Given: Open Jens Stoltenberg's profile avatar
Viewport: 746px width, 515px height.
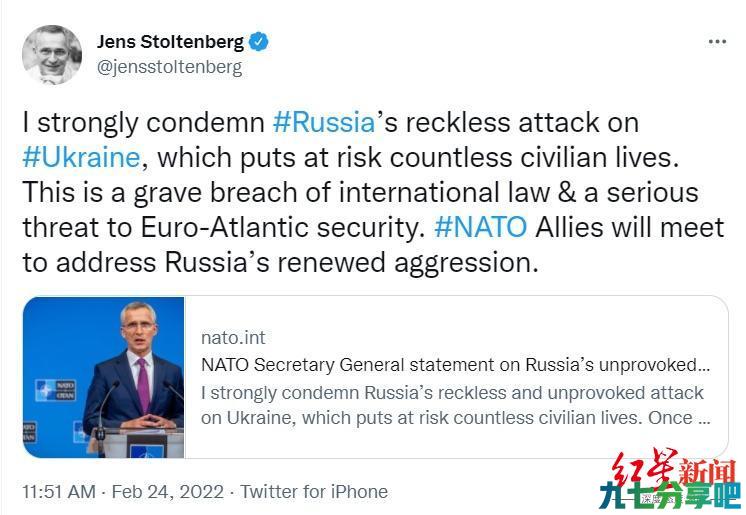Looking at the screenshot, I should click(52, 55).
